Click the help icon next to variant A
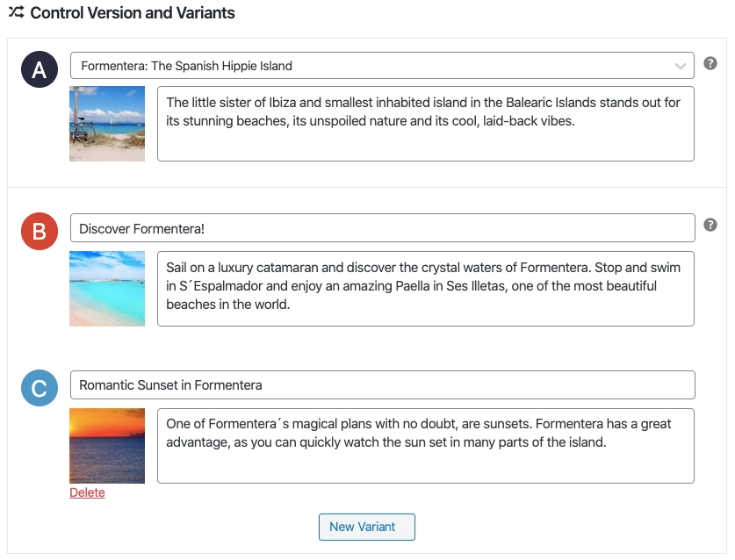 click(710, 63)
